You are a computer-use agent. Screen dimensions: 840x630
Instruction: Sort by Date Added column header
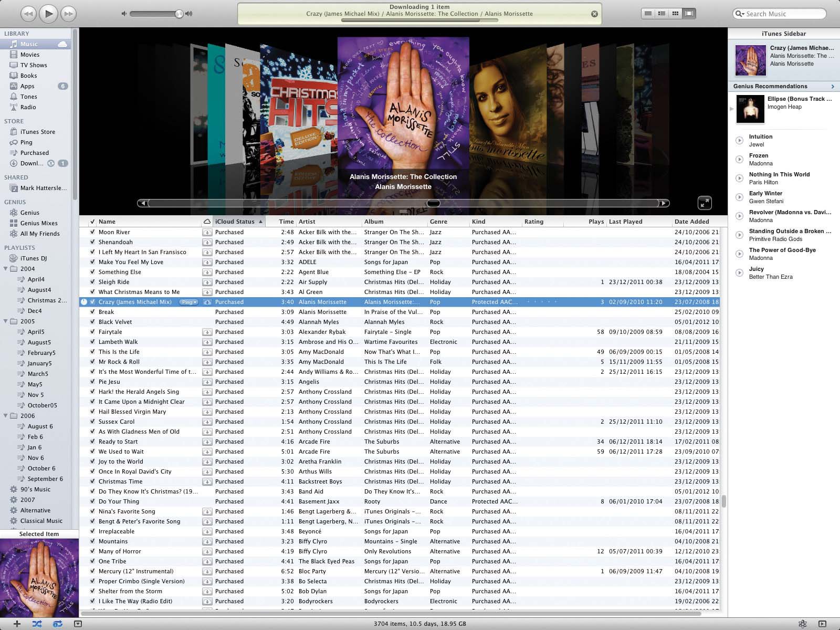point(696,222)
